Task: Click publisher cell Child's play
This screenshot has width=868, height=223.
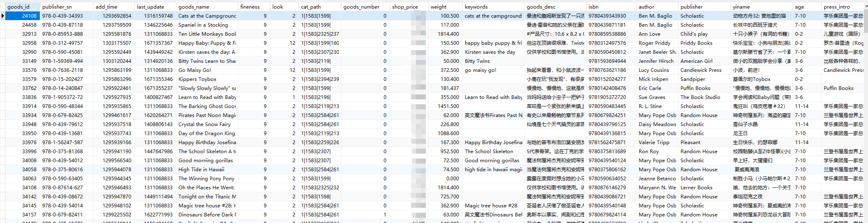Action: pos(705,34)
